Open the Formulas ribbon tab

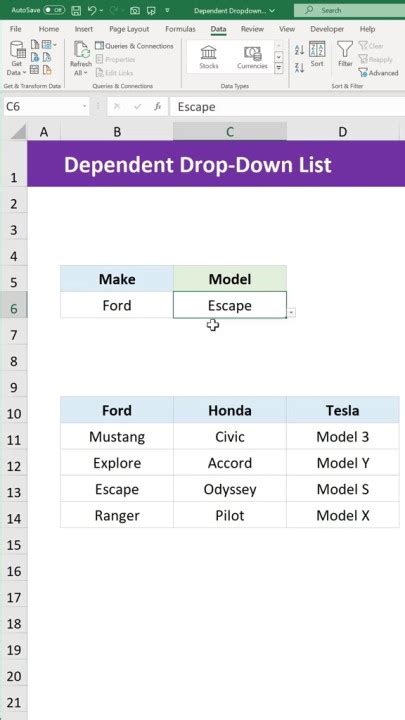pos(180,29)
